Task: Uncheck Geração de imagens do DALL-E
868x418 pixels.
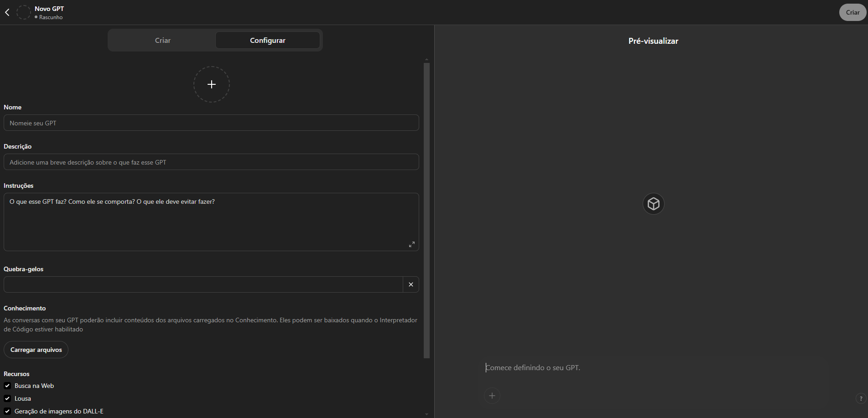Action: click(7, 411)
